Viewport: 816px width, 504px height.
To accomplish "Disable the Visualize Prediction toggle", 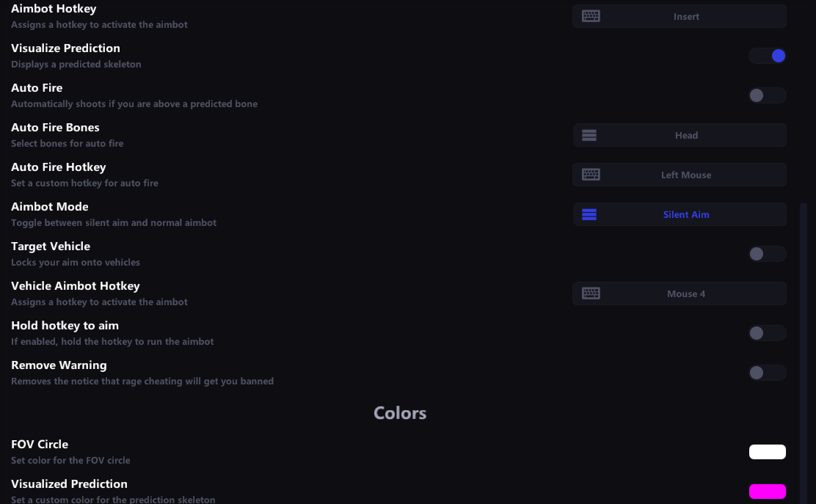I will coord(768,56).
